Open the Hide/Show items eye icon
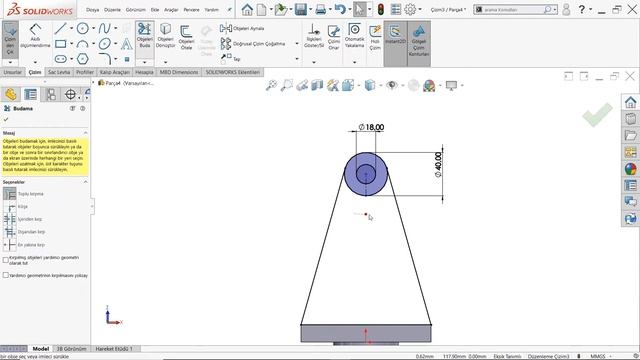This screenshot has width=640, height=360. click(x=392, y=85)
